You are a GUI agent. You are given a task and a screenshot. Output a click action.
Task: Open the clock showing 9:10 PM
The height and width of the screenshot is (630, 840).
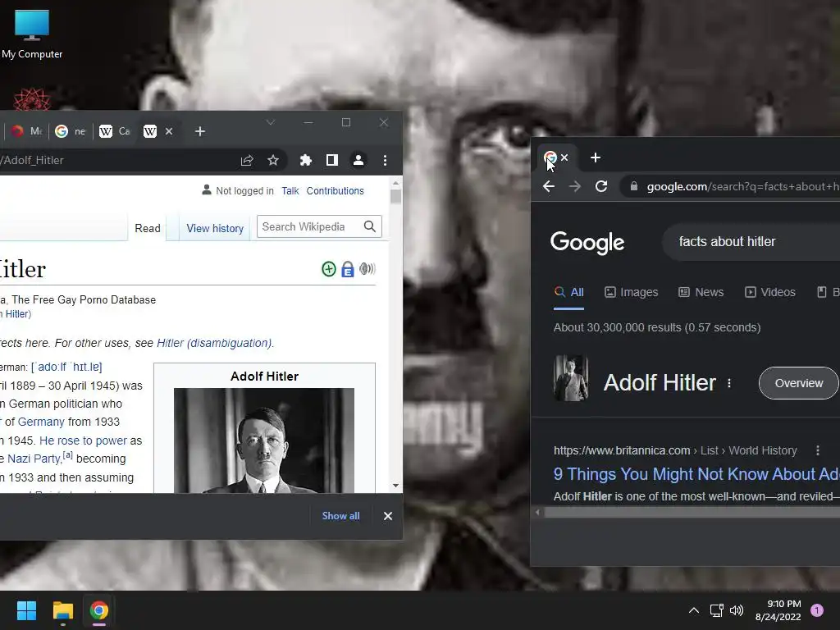point(778,610)
